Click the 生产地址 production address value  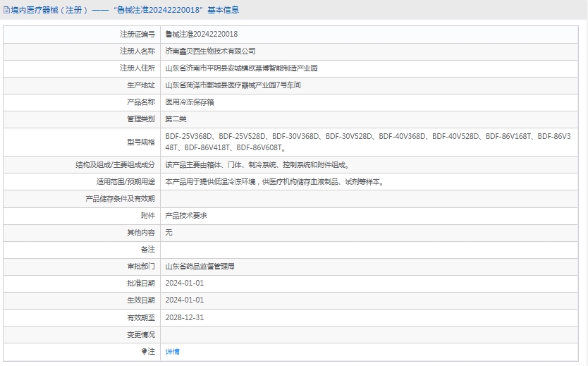[x=233, y=85]
